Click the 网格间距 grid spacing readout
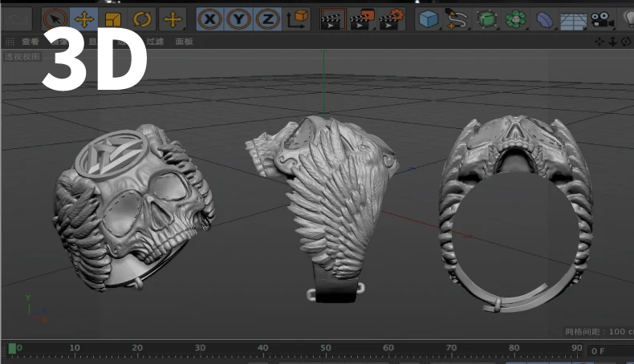The image size is (634, 364). [599, 332]
